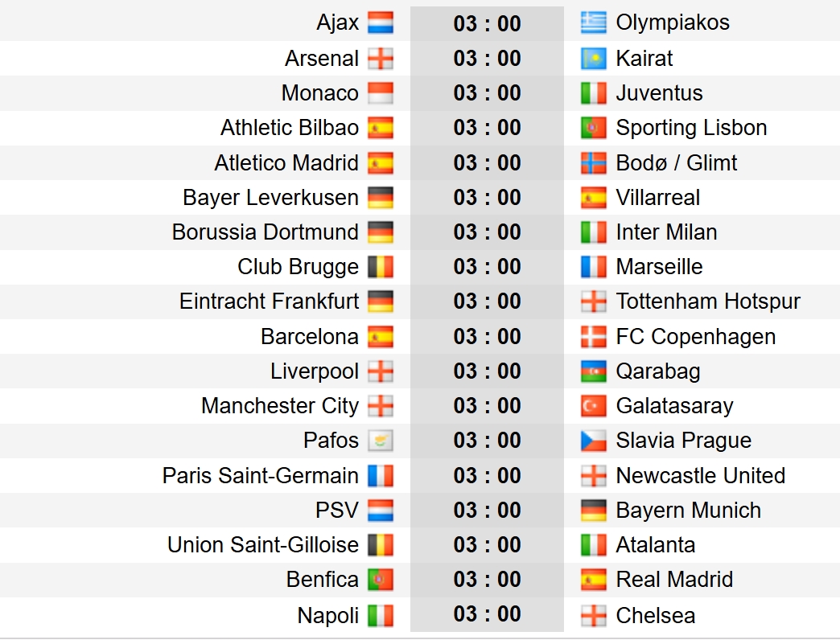
Task: Click the Azerbaijan flag beside Qarabag
Action: coord(594,371)
